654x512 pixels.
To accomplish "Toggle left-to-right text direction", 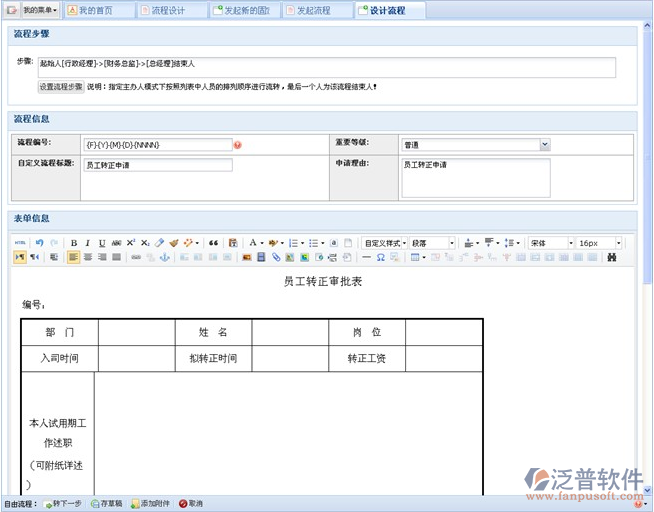I will [20, 257].
